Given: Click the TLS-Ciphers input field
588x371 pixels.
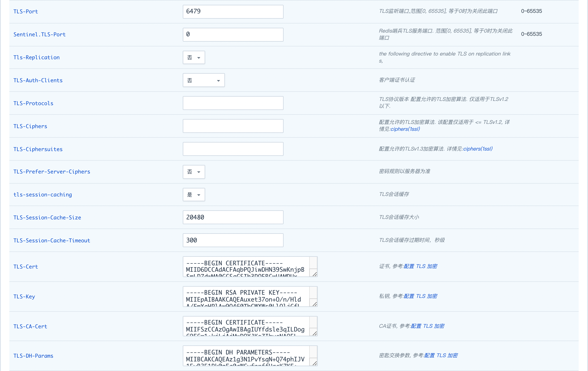Looking at the screenshot, I should (233, 126).
